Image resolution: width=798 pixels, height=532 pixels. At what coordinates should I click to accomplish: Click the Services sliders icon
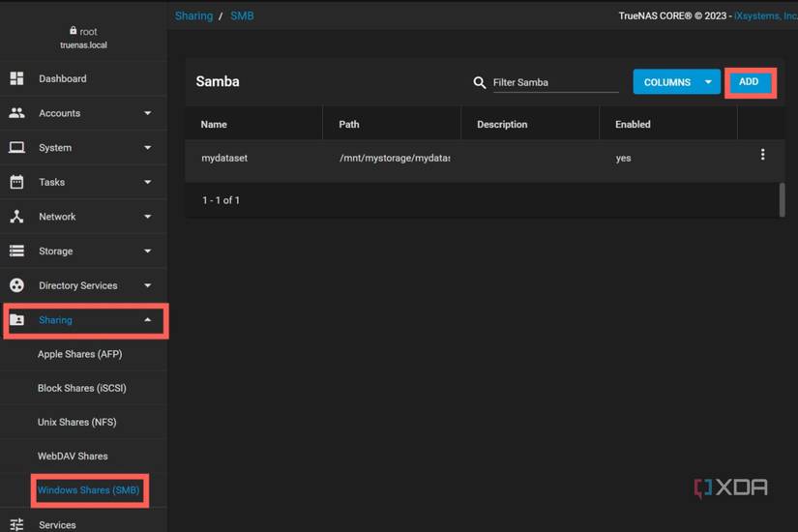[x=16, y=524]
